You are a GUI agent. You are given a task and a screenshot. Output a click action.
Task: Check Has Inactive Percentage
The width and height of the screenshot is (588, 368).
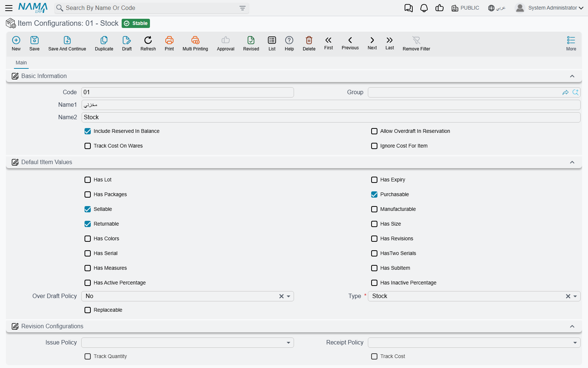pos(374,283)
